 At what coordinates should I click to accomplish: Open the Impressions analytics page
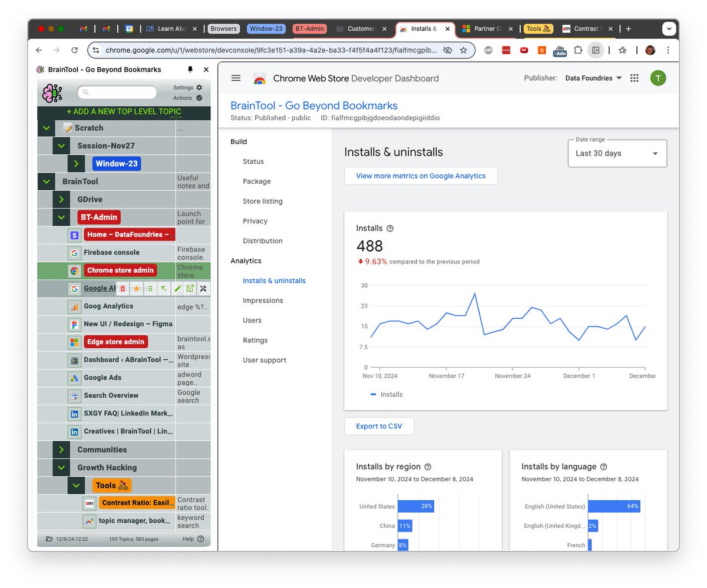263,300
